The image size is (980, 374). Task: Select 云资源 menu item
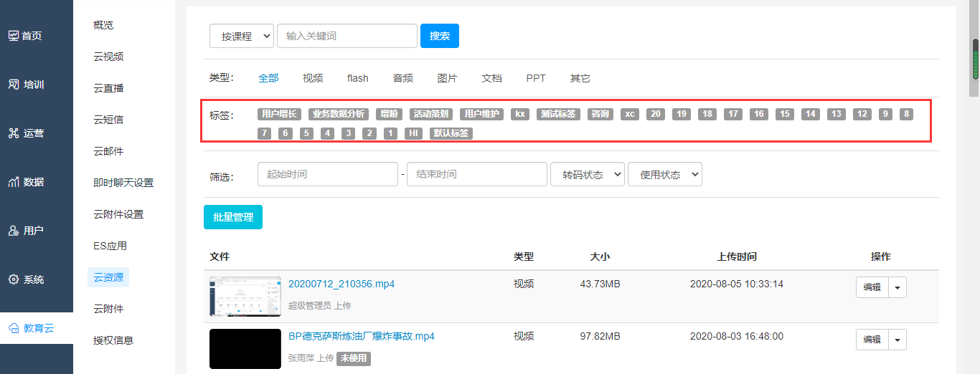pyautogui.click(x=108, y=277)
